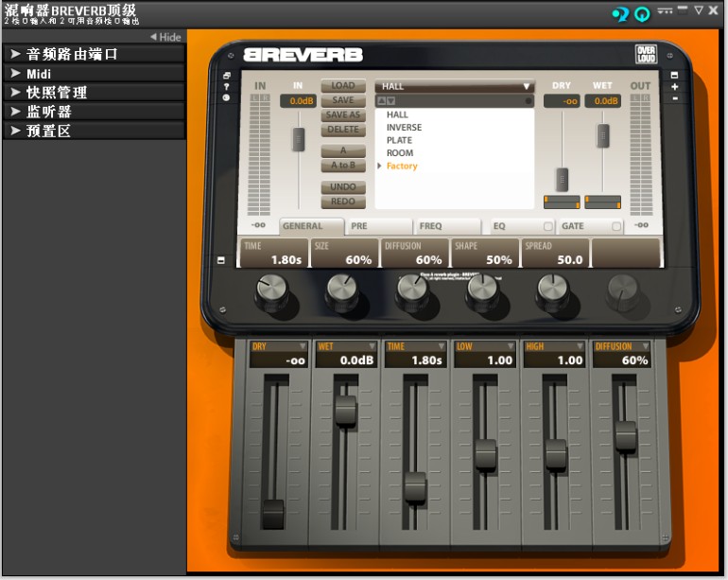Screen dimensions: 728x580
Task: Click the triangle menu icon in title bar
Action: tap(699, 10)
